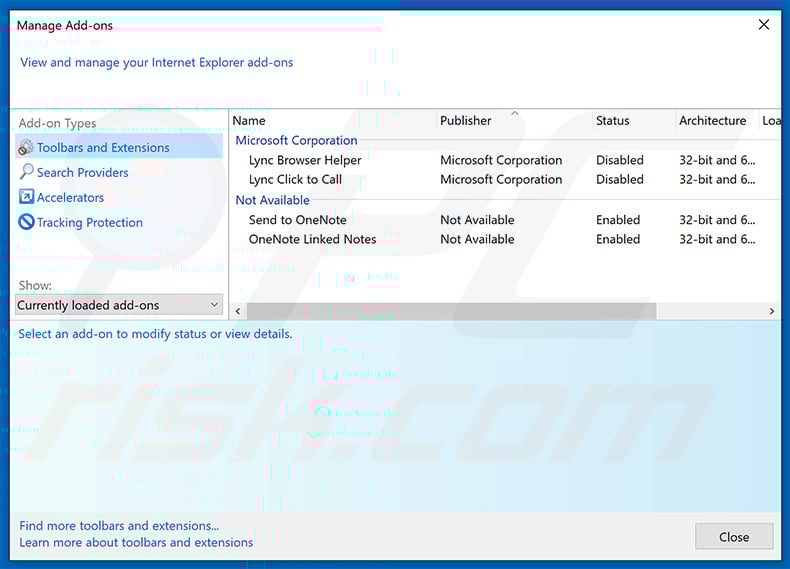
Task: Click Enabled status of Send to OneNote
Action: [618, 220]
